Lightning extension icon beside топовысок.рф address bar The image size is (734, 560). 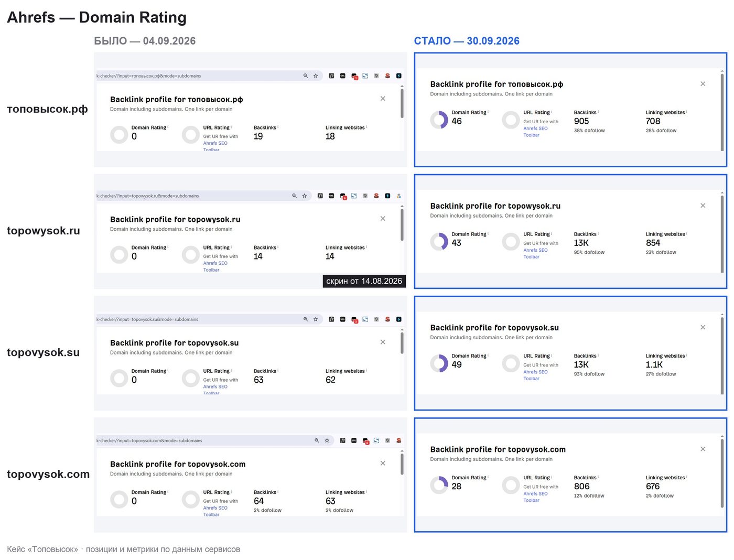[x=399, y=76]
